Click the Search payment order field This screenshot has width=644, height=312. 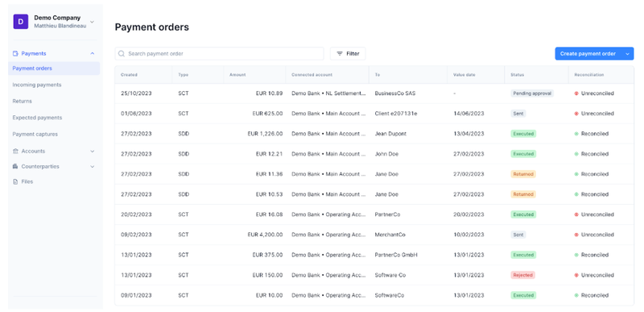[x=219, y=53]
